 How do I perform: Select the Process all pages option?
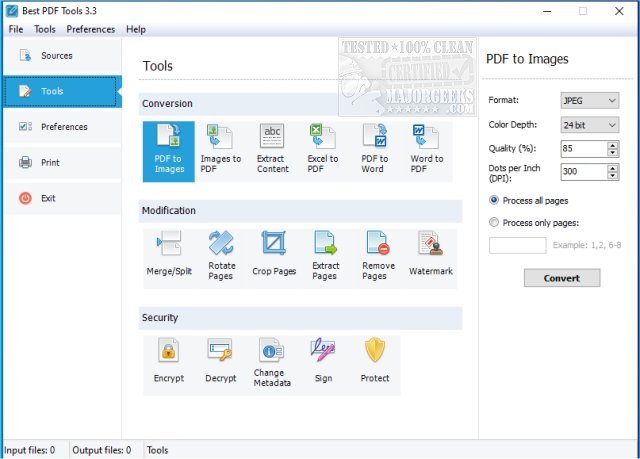coord(529,200)
